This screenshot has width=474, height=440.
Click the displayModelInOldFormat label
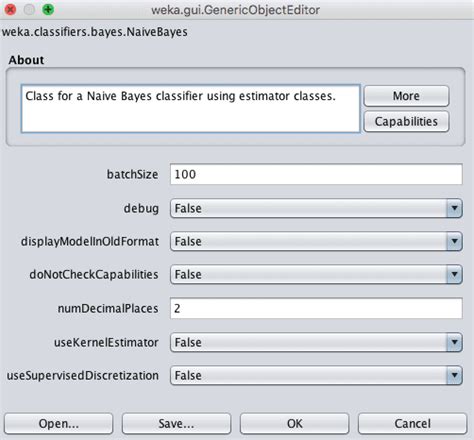point(90,242)
